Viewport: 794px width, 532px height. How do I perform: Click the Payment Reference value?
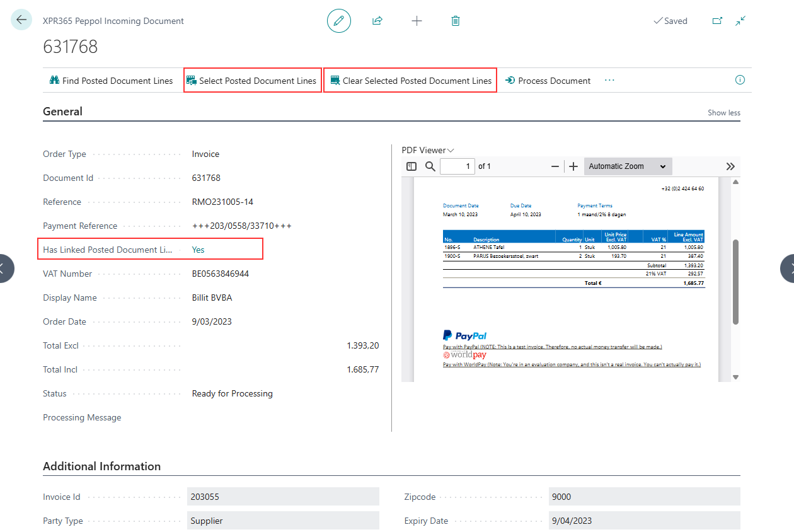[241, 226]
